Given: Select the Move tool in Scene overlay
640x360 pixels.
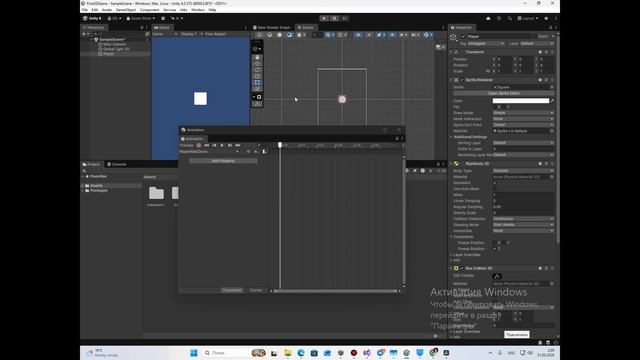Looking at the screenshot, I should click(x=257, y=64).
